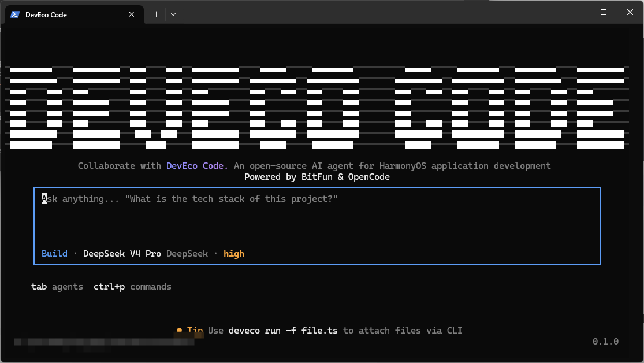This screenshot has width=644, height=363.
Task: Click the DeepSeek provider label
Action: click(187, 254)
